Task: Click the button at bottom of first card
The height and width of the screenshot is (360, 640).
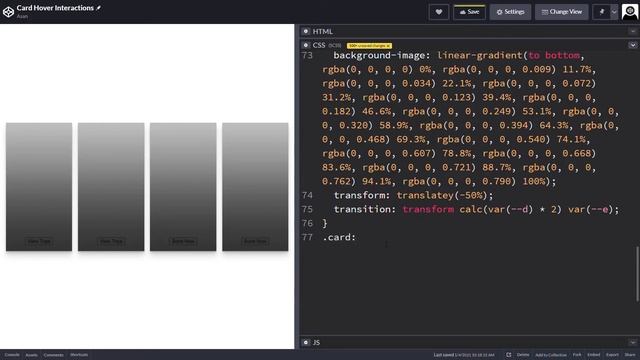Action: pos(39,241)
